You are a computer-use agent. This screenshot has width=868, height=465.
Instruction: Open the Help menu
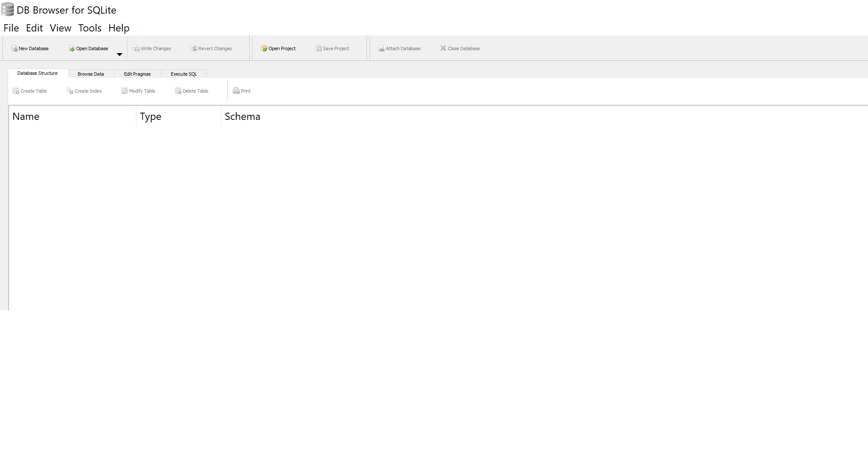pyautogui.click(x=119, y=28)
